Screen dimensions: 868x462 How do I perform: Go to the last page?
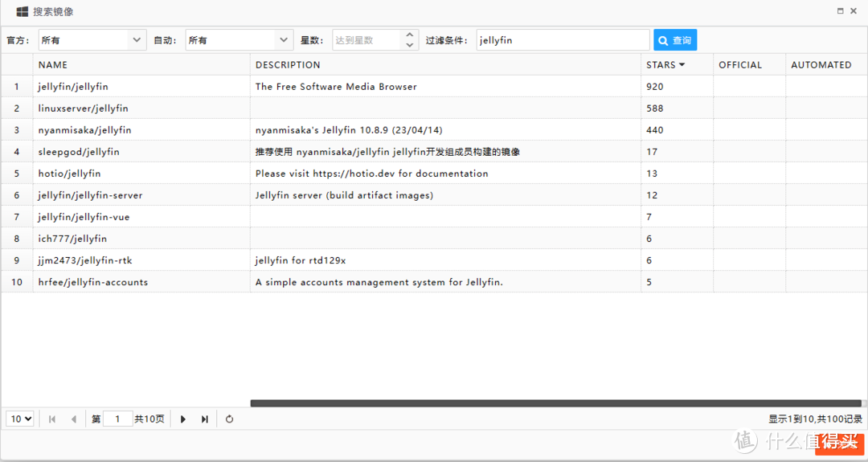coord(205,419)
